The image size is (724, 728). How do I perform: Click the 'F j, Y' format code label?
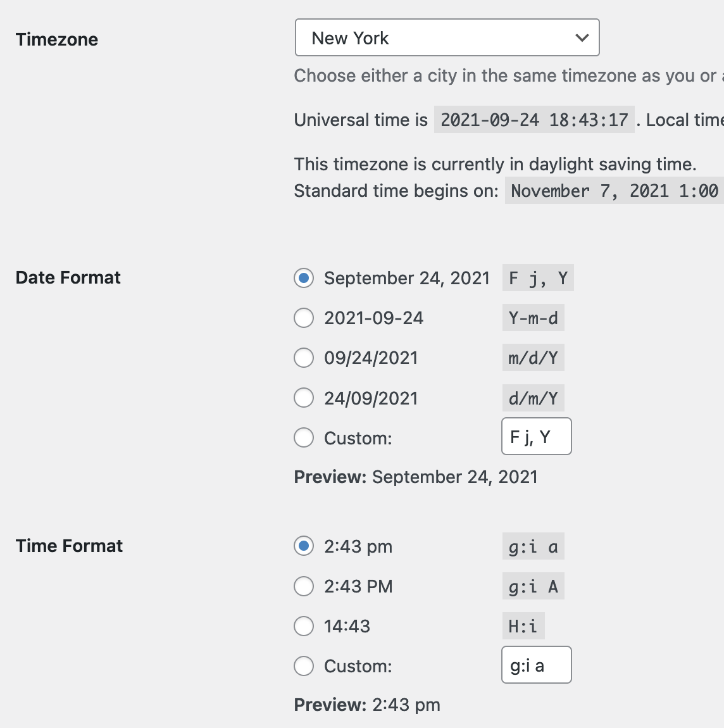pos(538,278)
